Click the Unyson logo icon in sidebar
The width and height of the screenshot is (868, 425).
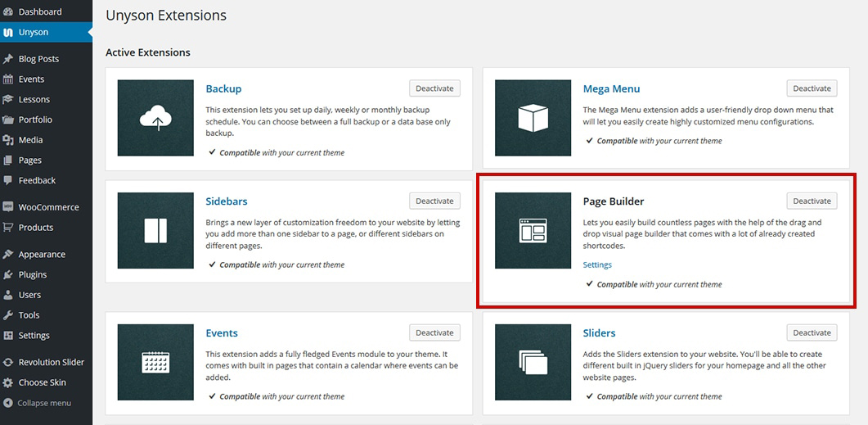(7, 32)
